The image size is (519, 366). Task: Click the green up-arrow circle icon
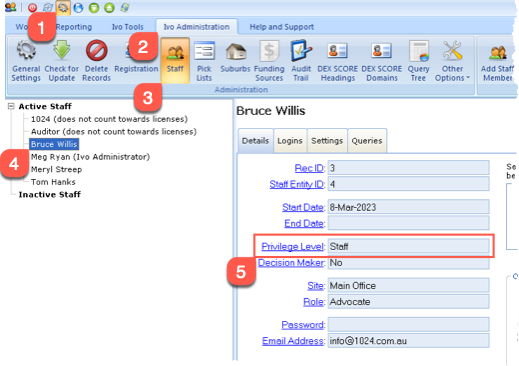pos(109,8)
